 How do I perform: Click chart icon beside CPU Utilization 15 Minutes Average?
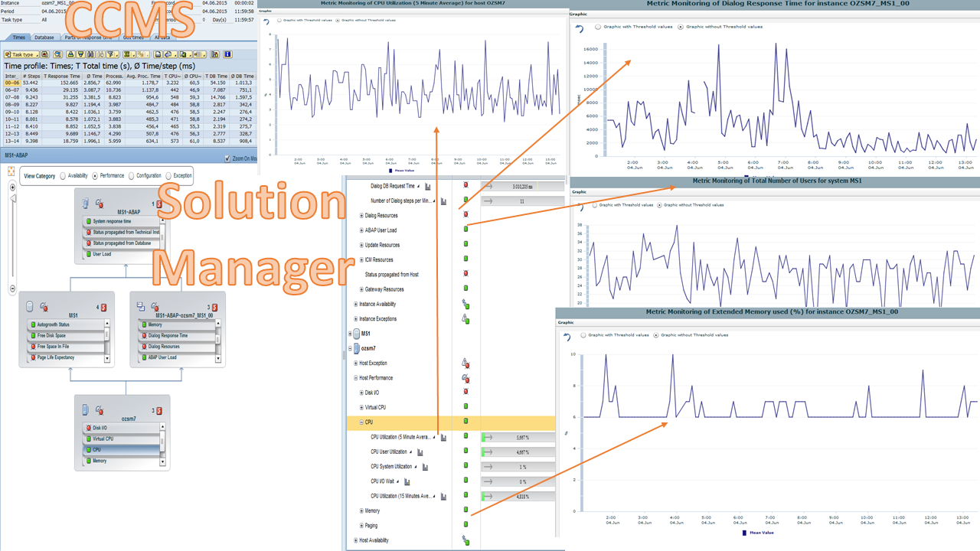point(445,497)
